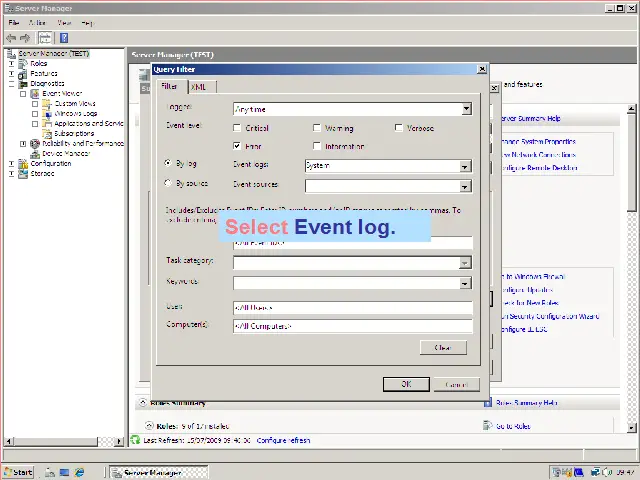Click the Start button
The image size is (640, 480).
coord(18,472)
